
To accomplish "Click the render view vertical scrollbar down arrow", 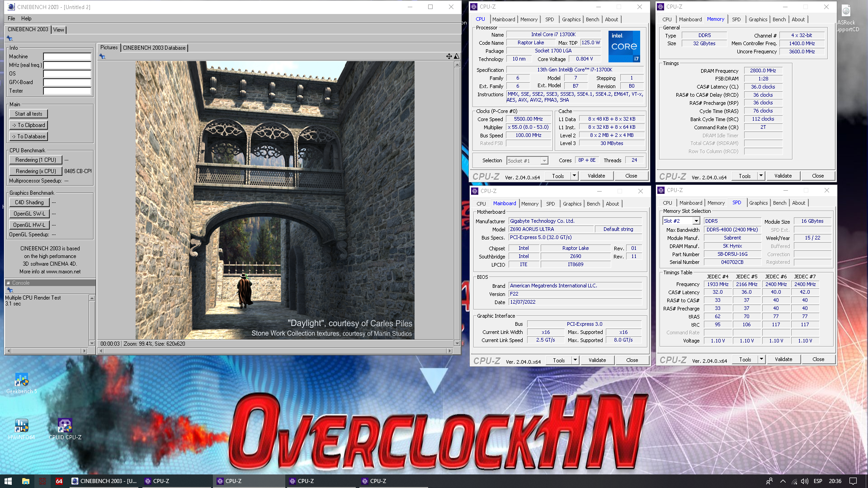I will [457, 343].
